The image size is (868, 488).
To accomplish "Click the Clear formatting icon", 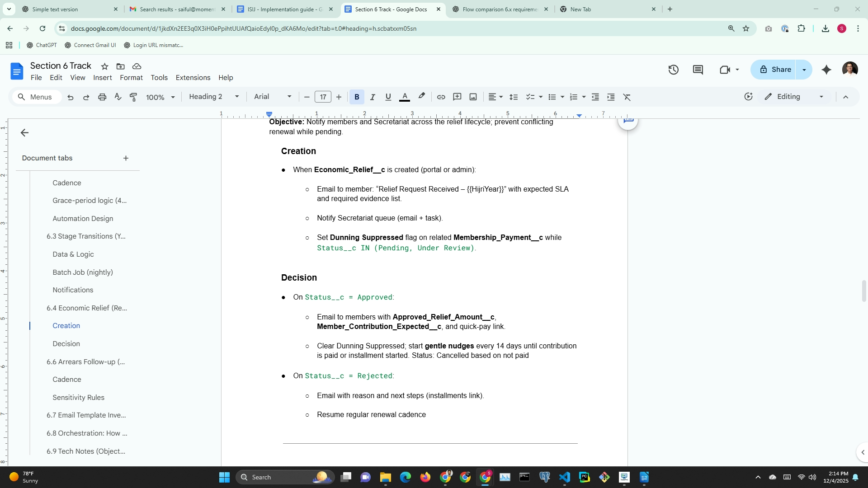I will point(627,97).
